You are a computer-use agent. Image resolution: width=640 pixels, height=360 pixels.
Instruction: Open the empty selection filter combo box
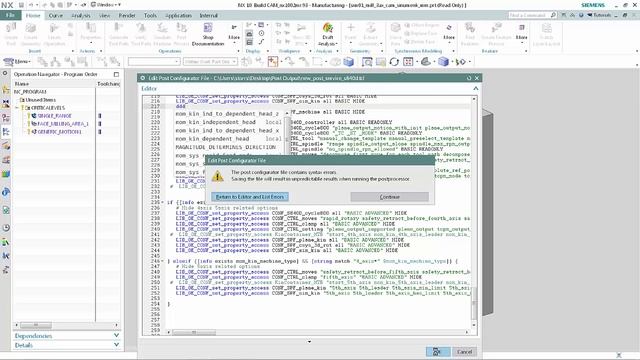click(x=154, y=62)
